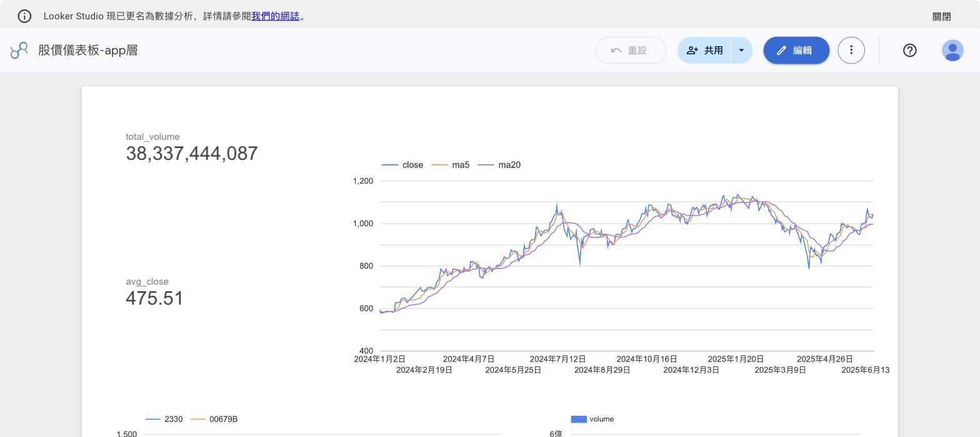The image size is (980, 437).
Task: Click the 2025年1月20日 axis label
Action: [x=736, y=359]
